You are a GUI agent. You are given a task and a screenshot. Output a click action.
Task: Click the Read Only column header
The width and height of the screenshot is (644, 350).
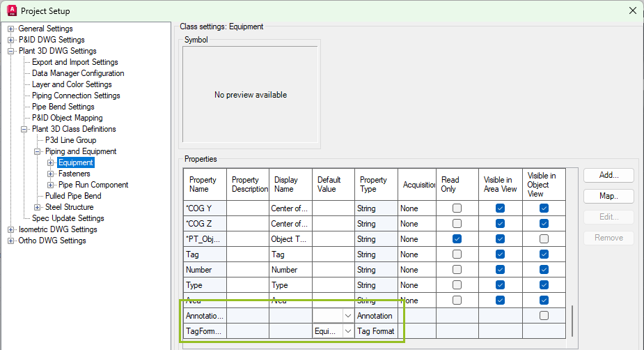(x=457, y=184)
